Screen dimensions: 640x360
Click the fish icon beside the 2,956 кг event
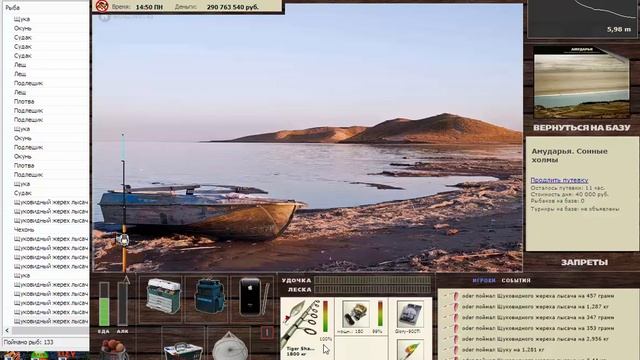click(456, 339)
